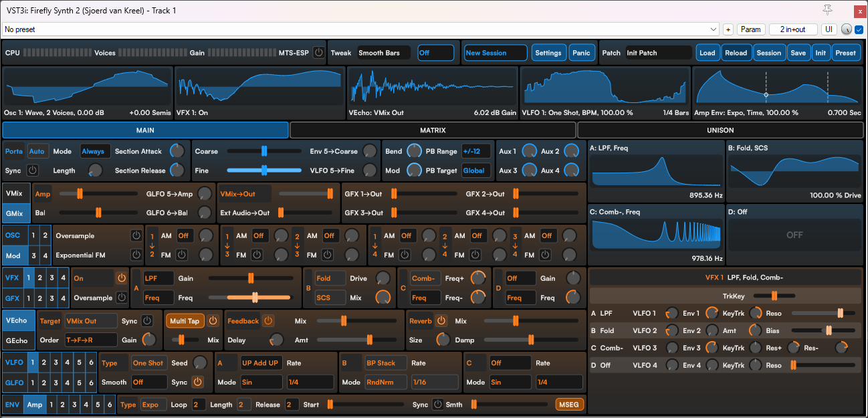Toggle the Reverb power icon
The width and height of the screenshot is (868, 418).
(443, 320)
